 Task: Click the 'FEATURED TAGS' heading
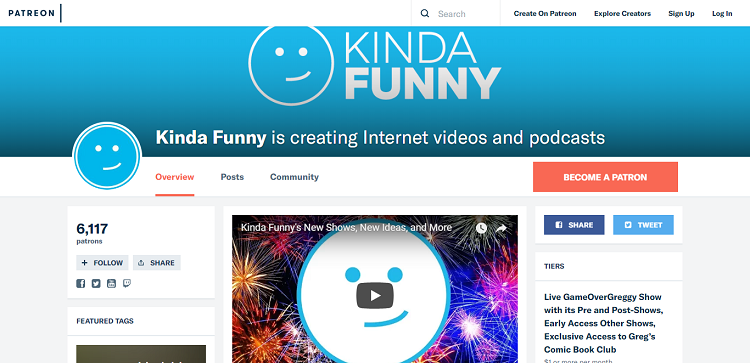(105, 321)
